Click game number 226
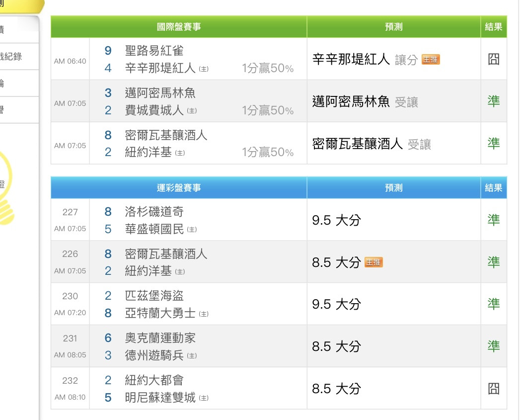The height and width of the screenshot is (420, 525). click(70, 254)
